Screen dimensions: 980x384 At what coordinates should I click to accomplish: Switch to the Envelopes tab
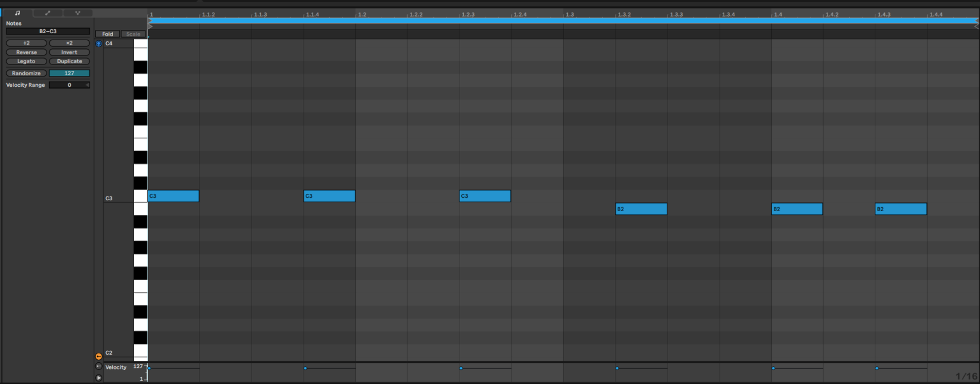(x=47, y=12)
